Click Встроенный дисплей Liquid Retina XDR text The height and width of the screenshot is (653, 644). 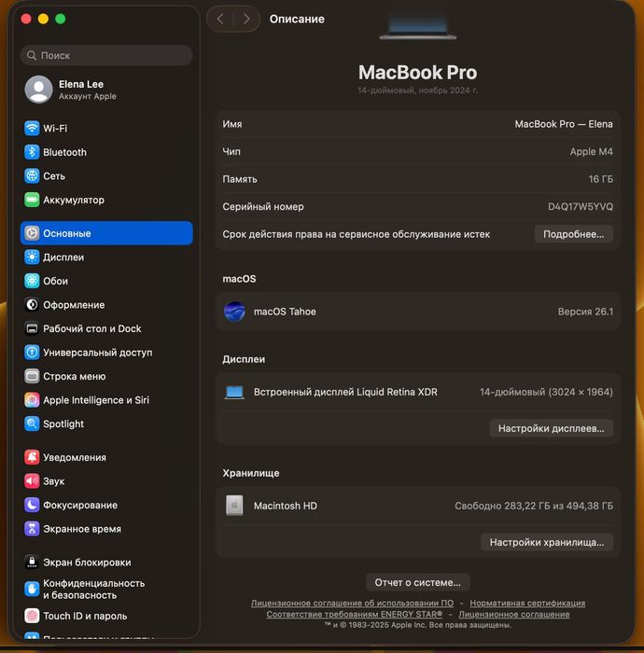pos(345,392)
